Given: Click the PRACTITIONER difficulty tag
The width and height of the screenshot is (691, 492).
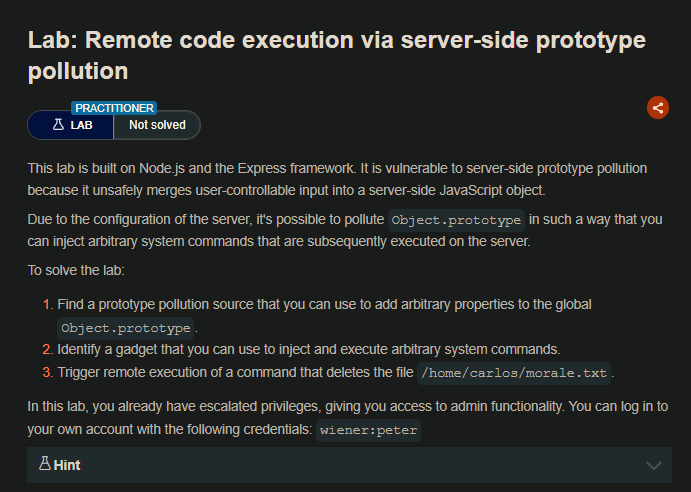Looking at the screenshot, I should [113, 107].
